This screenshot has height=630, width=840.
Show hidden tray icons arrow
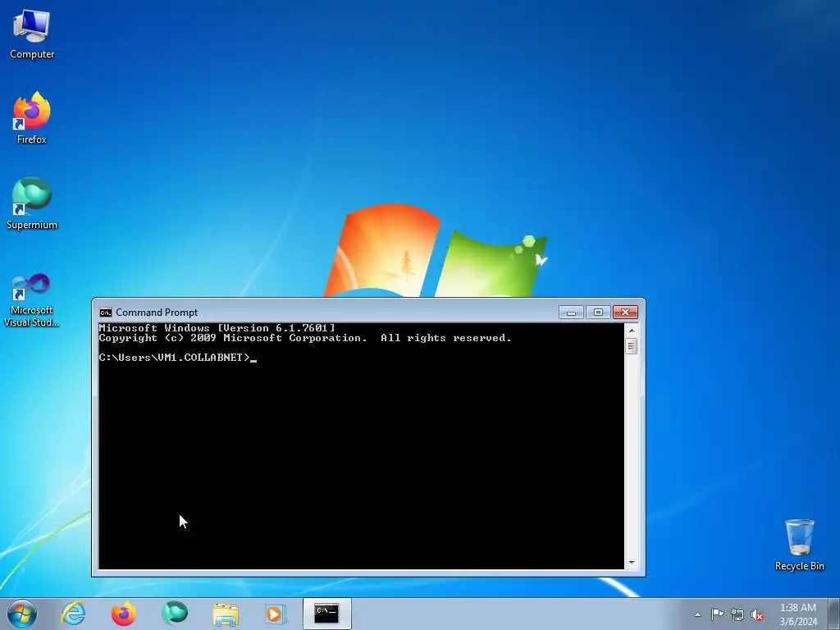point(697,614)
